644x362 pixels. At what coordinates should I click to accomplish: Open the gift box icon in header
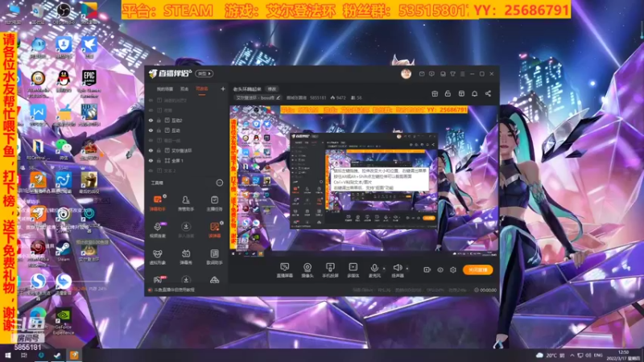pos(435,93)
